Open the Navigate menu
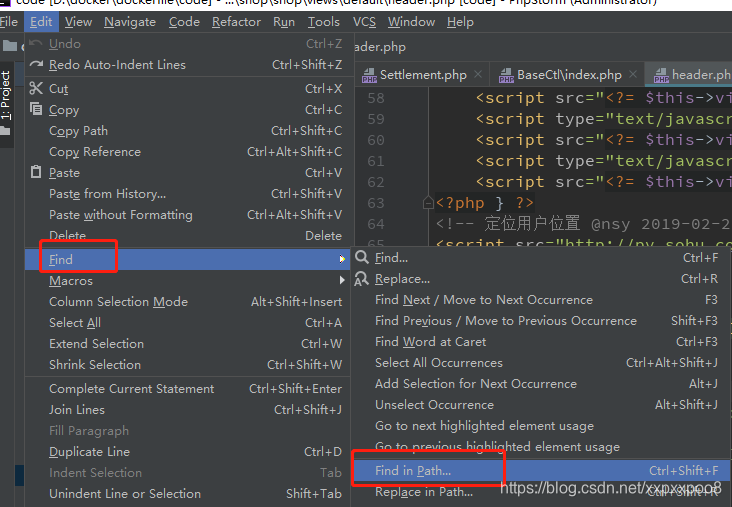The height and width of the screenshot is (507, 732). point(130,22)
